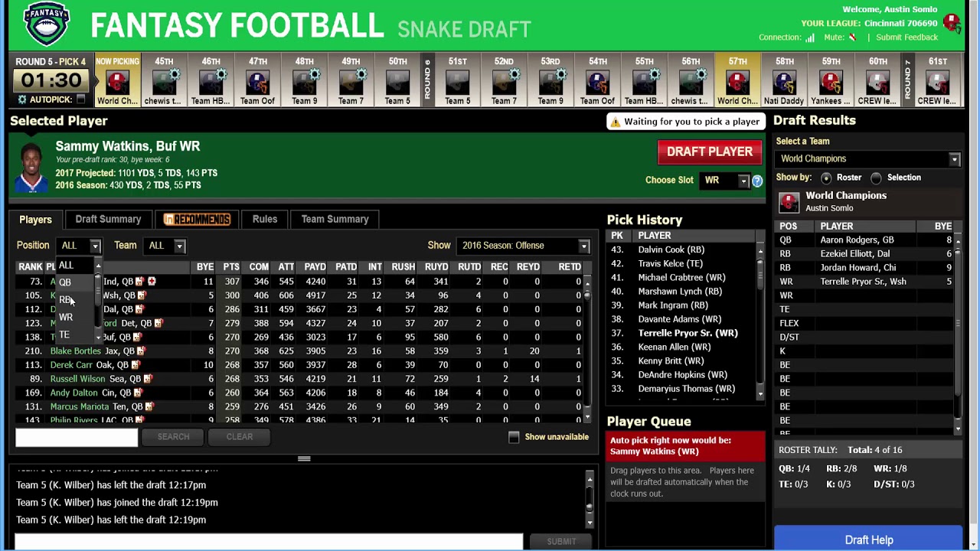Sort the table by PTS column header

click(231, 267)
